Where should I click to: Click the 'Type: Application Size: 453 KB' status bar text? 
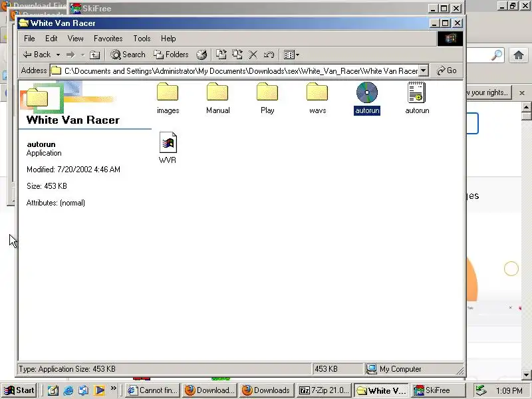pyautogui.click(x=67, y=369)
